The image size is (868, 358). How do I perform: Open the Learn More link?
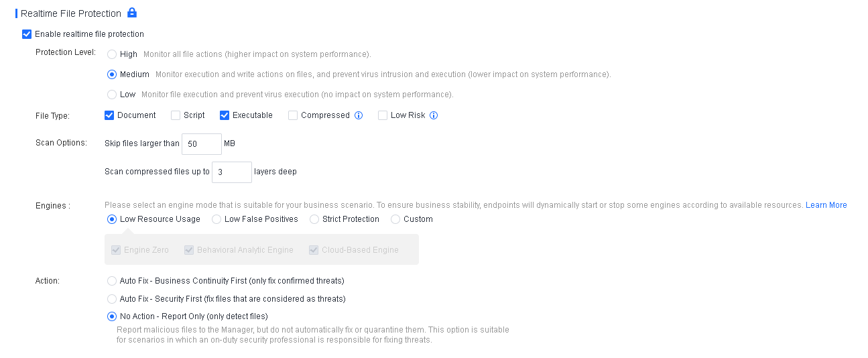pyautogui.click(x=826, y=205)
